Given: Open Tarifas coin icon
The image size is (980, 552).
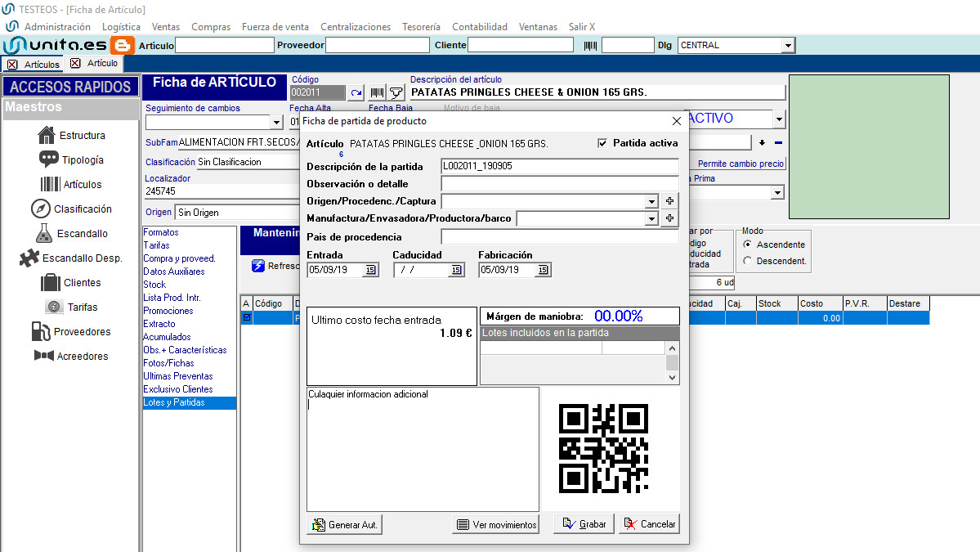Looking at the screenshot, I should (54, 307).
